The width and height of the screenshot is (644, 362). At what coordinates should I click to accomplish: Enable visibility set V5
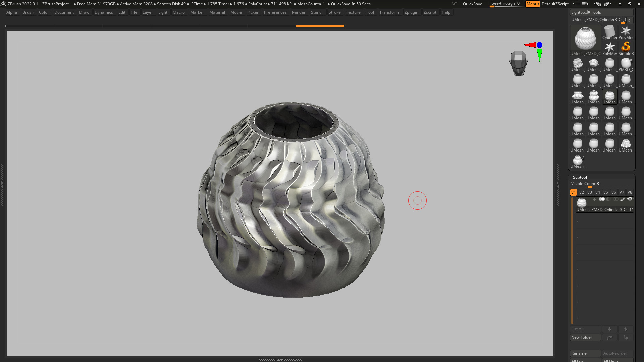(x=606, y=192)
